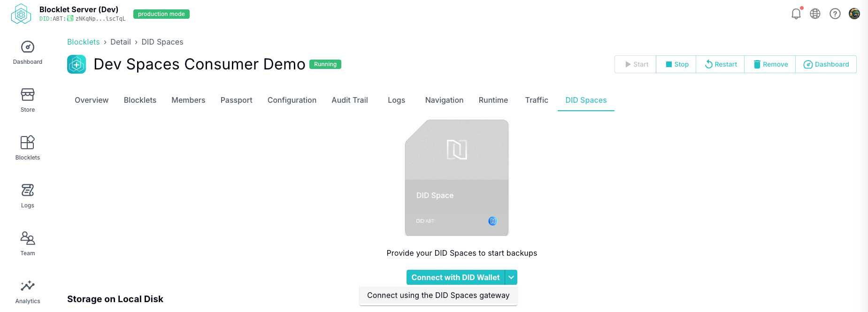Select the Overview tab
The height and width of the screenshot is (312, 868).
pyautogui.click(x=92, y=100)
